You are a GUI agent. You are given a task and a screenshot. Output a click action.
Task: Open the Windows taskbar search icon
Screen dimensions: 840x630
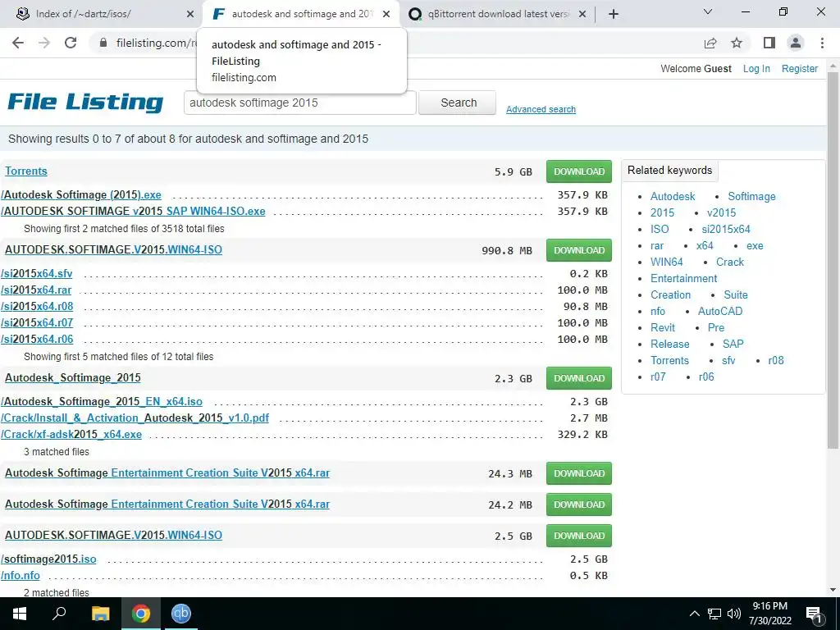[59, 614]
